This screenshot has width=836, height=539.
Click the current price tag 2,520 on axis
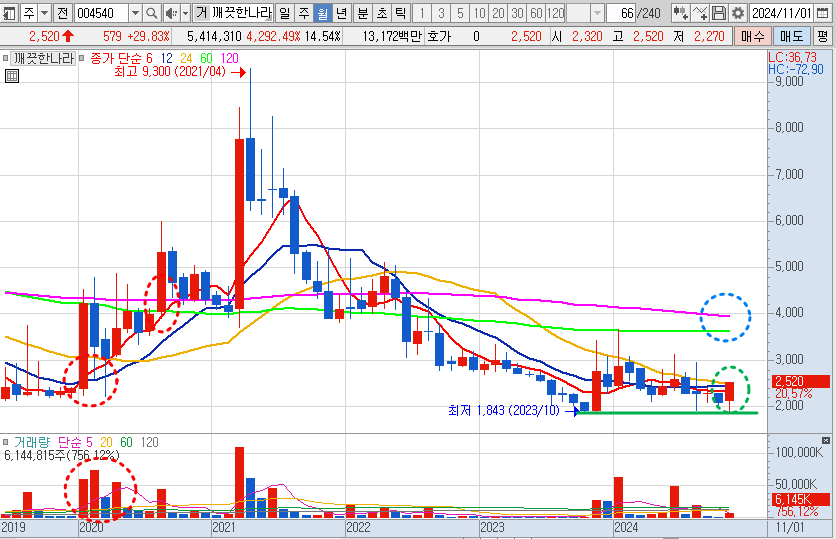pos(801,381)
